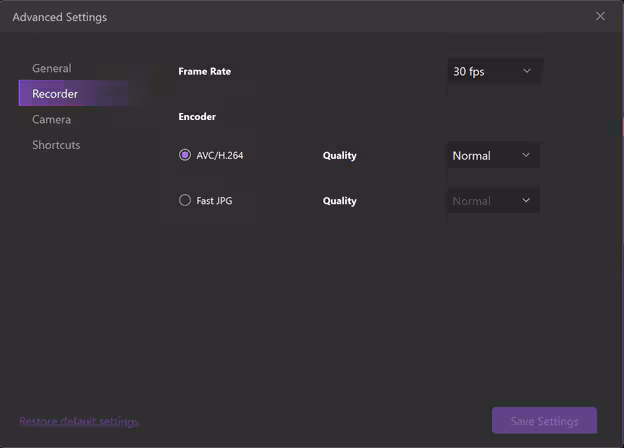Click the Frame Rate label
Viewport: 624px width, 448px height.
click(x=204, y=71)
